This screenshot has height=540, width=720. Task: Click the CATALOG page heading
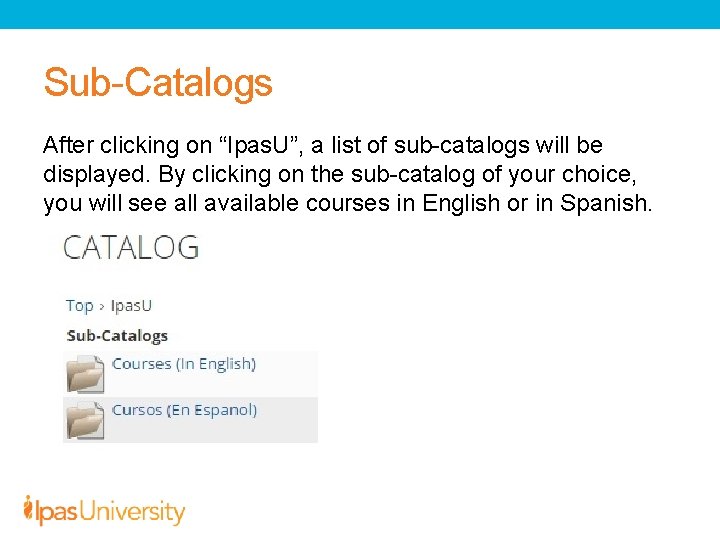[131, 247]
